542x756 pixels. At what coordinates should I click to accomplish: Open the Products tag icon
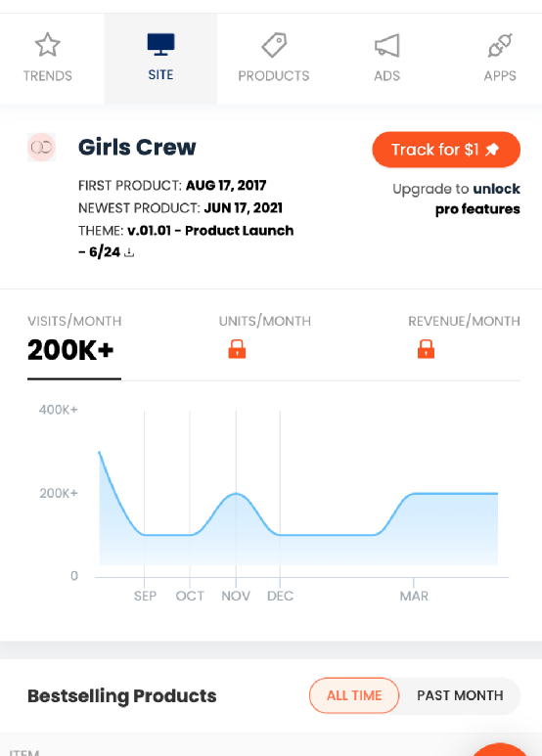274,45
